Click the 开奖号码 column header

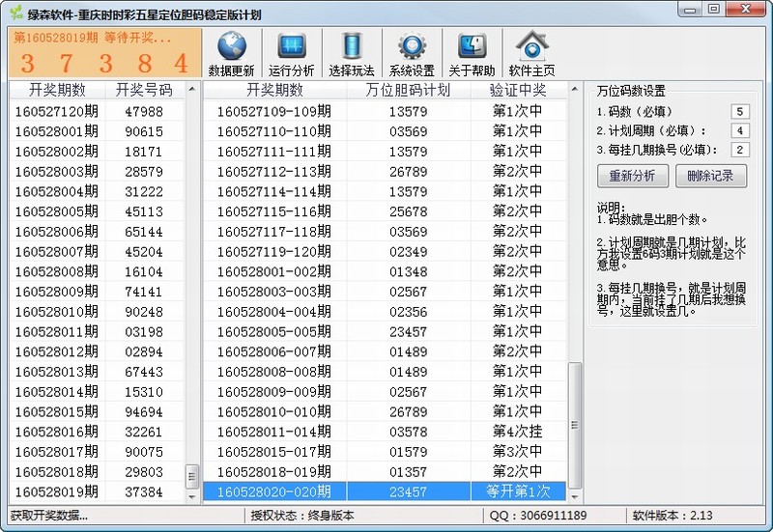144,91
